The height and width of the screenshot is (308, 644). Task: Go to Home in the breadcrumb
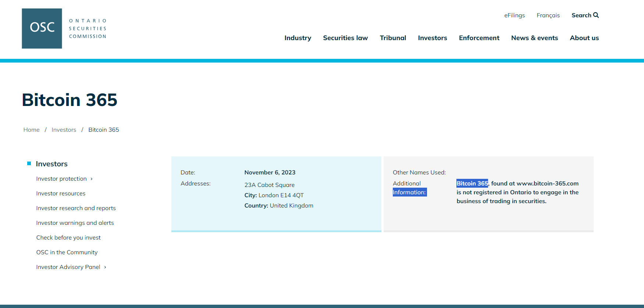(x=31, y=130)
